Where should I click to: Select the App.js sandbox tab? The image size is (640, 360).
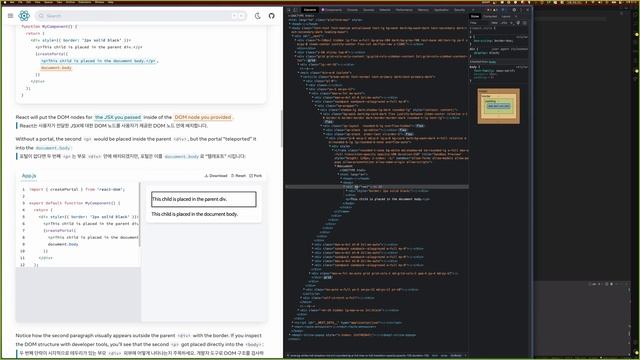pyautogui.click(x=29, y=176)
